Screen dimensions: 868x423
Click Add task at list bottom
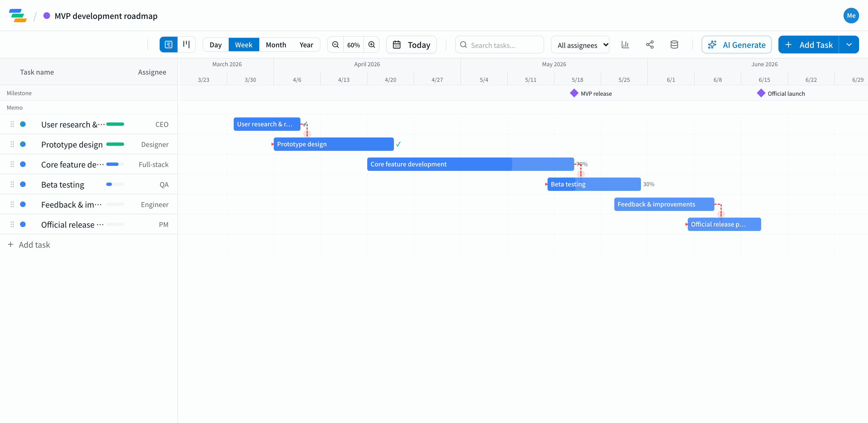pos(29,245)
